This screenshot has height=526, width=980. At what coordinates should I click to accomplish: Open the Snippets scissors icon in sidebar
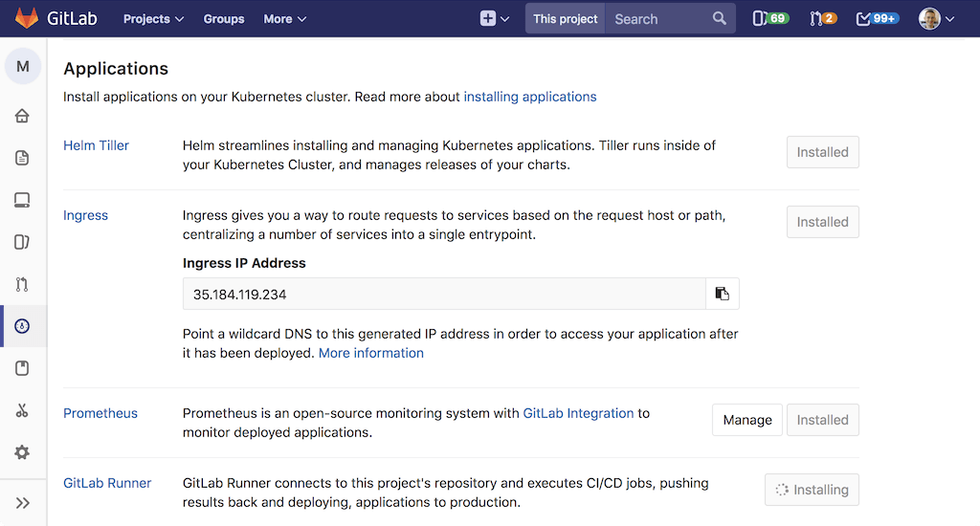pos(22,410)
